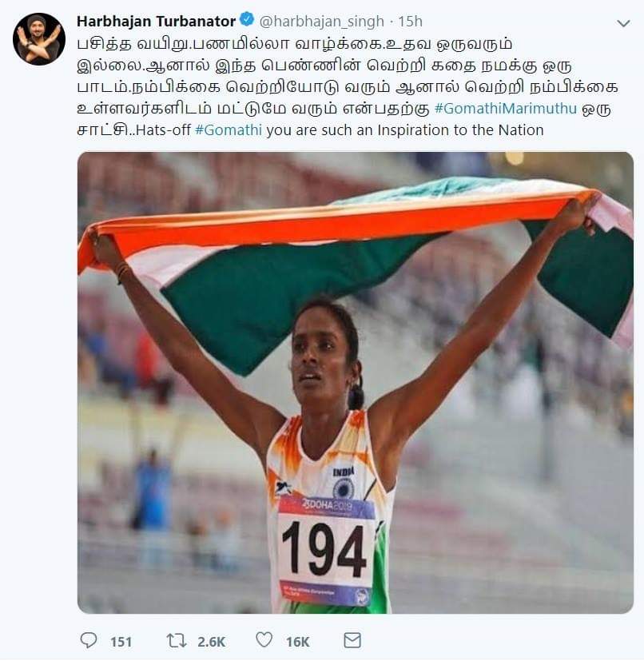
Task: Open the attached athlete photo
Action: click(356, 382)
